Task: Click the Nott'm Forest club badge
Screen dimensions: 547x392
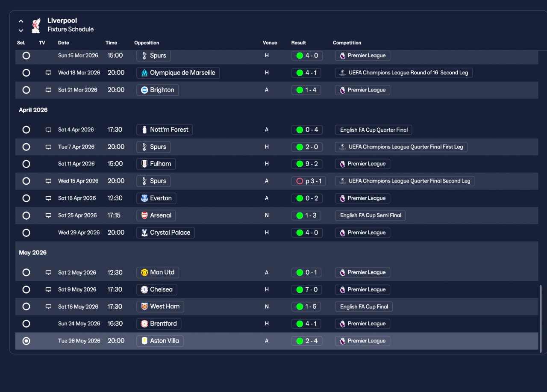Action: (144, 130)
